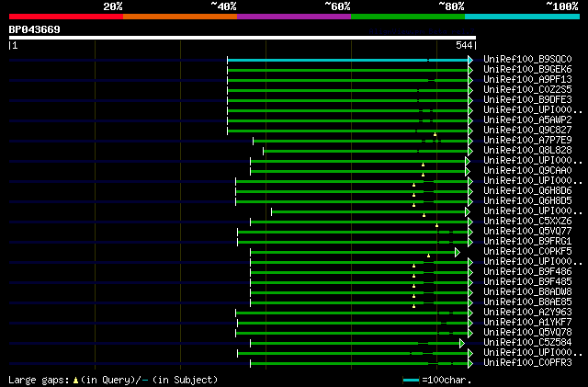The width and height of the screenshot is (588, 387).
Task: Select the UniRef100_Q6H8D6 subject name
Action: [527, 191]
